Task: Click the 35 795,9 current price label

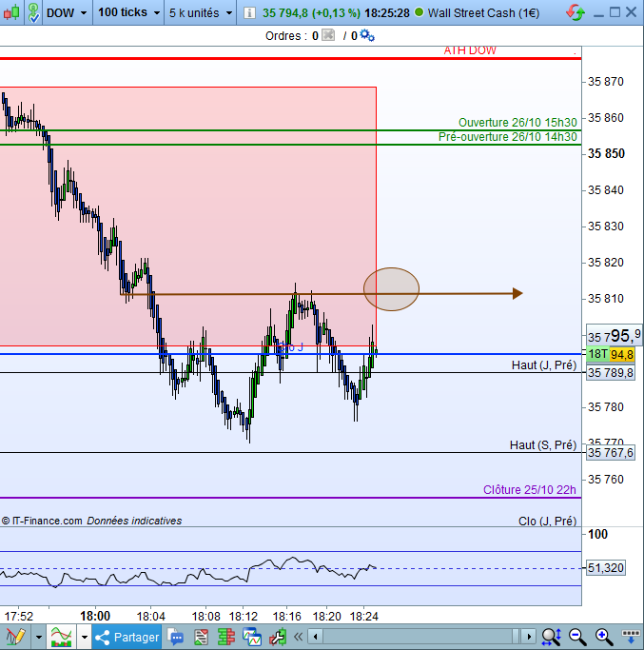Action: point(615,335)
